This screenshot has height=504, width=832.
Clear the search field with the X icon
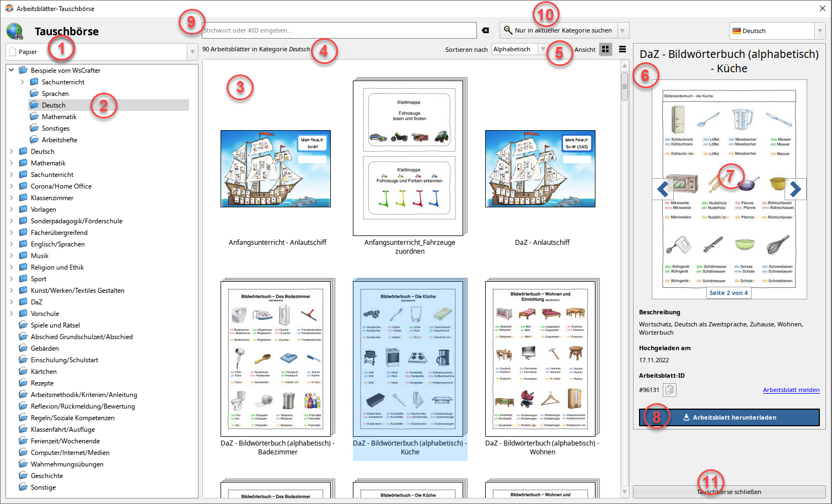tap(485, 30)
